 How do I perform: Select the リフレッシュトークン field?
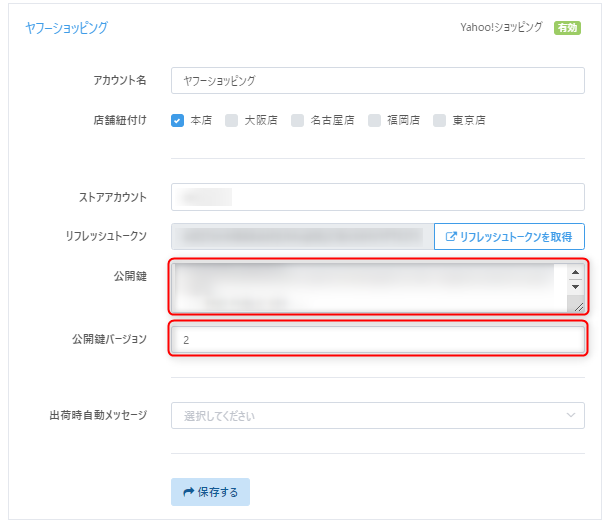[x=301, y=237]
